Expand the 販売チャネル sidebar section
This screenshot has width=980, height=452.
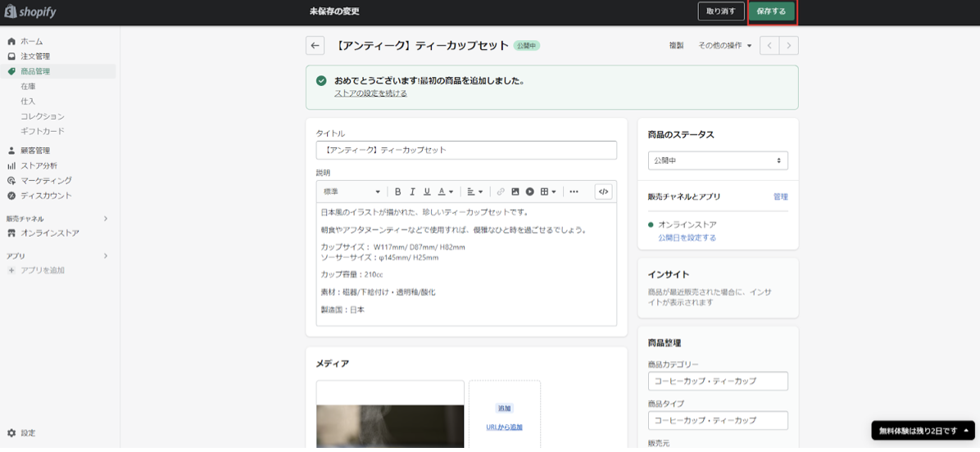[x=105, y=219]
